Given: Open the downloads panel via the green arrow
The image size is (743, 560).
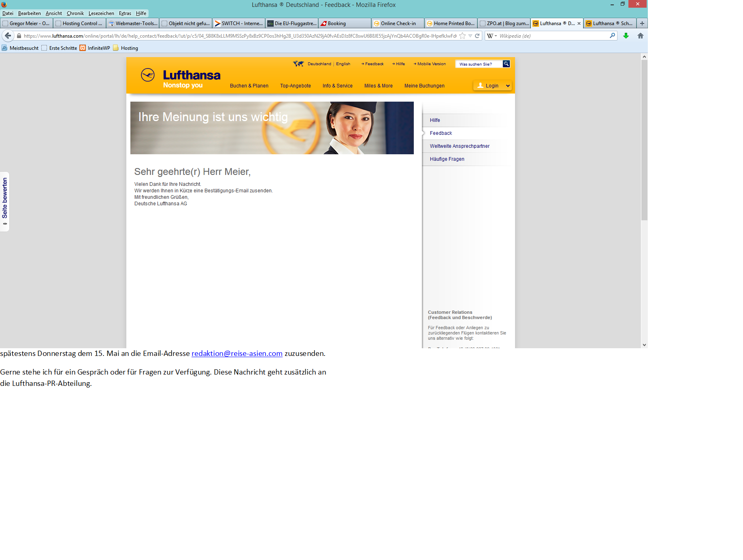Looking at the screenshot, I should [626, 36].
